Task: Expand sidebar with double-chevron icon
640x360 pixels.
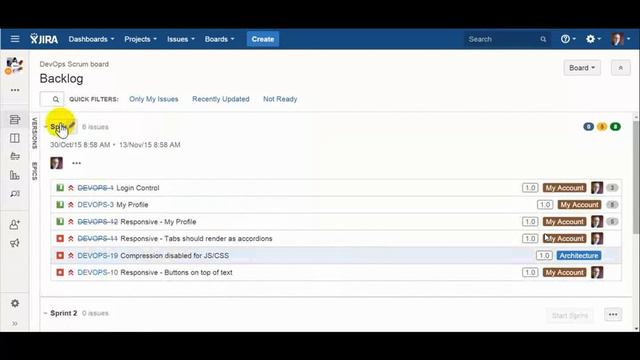Action: coord(15,324)
